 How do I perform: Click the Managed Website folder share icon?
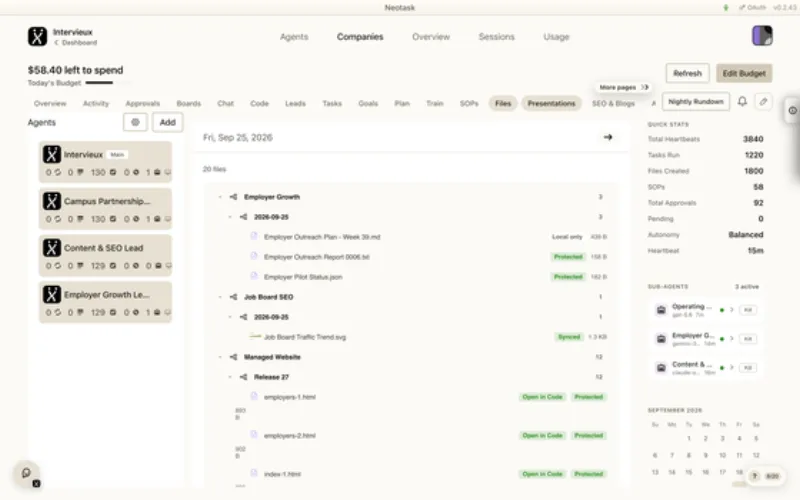coord(233,357)
